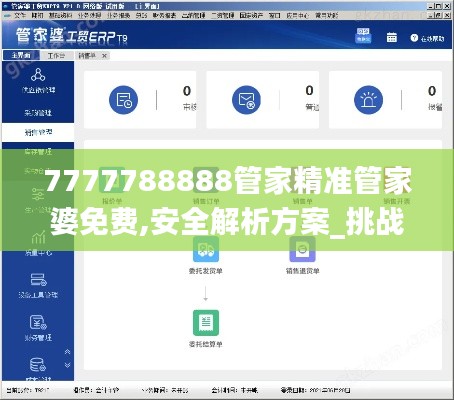Click the 委托结算单 label
Viewport: 454px width, 400px height.
[x=206, y=344]
